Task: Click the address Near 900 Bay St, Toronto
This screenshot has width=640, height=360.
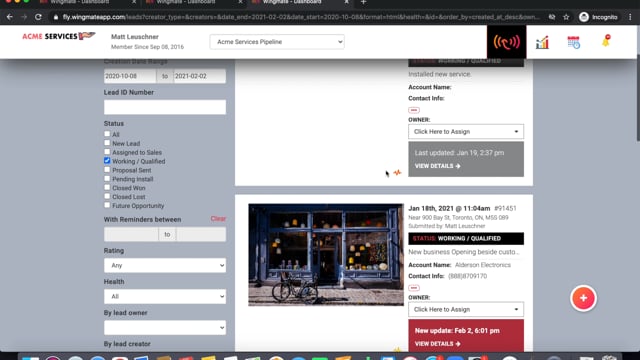Action: [458, 218]
